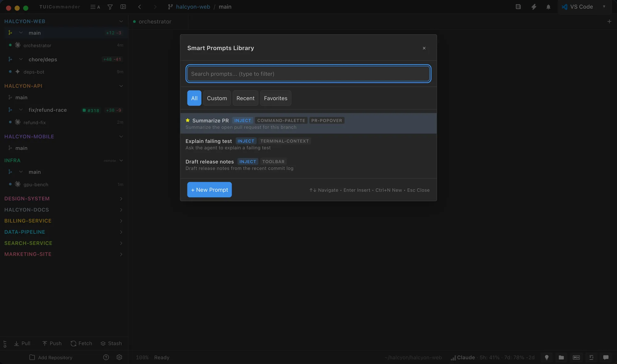The height and width of the screenshot is (364, 617).
Task: Stash changes with the Stash button
Action: tap(111, 343)
